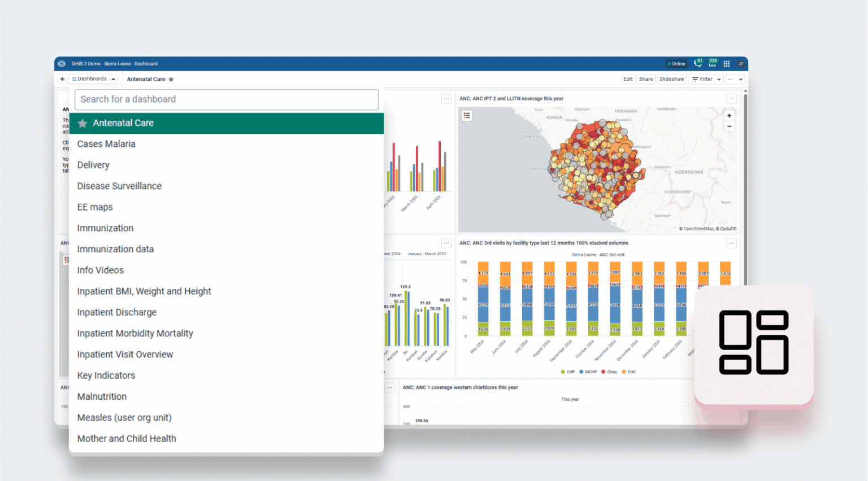
Task: Start the Slideshow
Action: (x=671, y=79)
